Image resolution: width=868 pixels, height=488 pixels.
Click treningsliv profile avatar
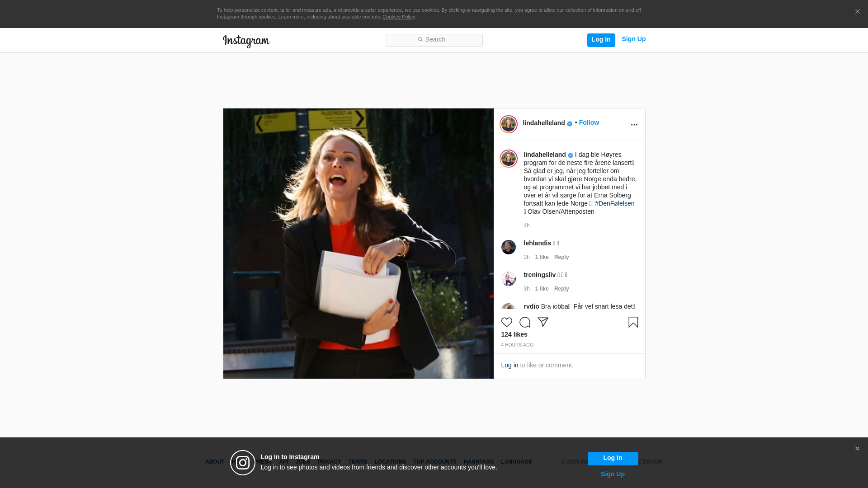click(509, 279)
